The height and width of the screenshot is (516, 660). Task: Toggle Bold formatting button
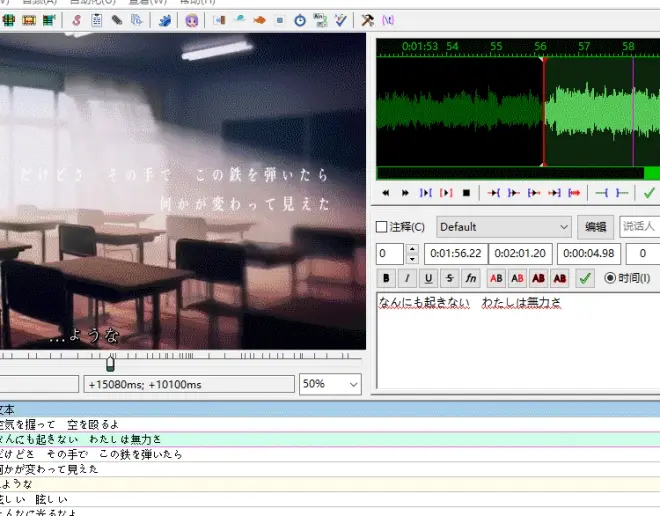coord(386,278)
